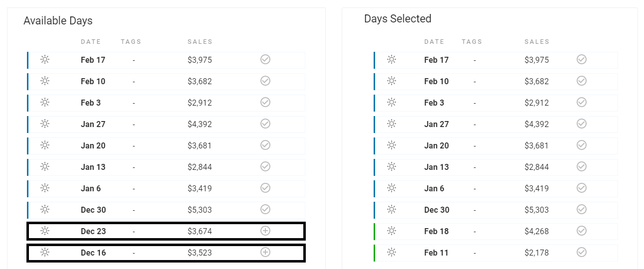This screenshot has height=269, width=644.
Task: Click SALES column header in Available Days
Action: point(200,42)
